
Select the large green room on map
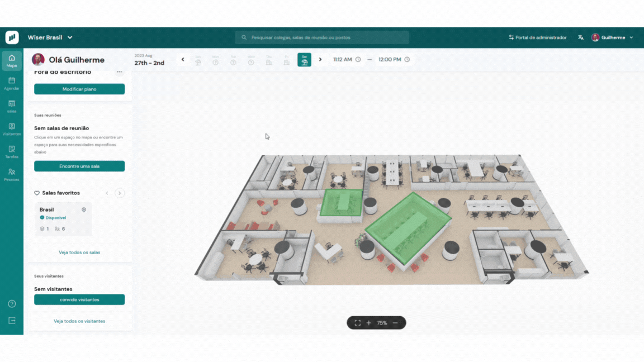pyautogui.click(x=408, y=227)
